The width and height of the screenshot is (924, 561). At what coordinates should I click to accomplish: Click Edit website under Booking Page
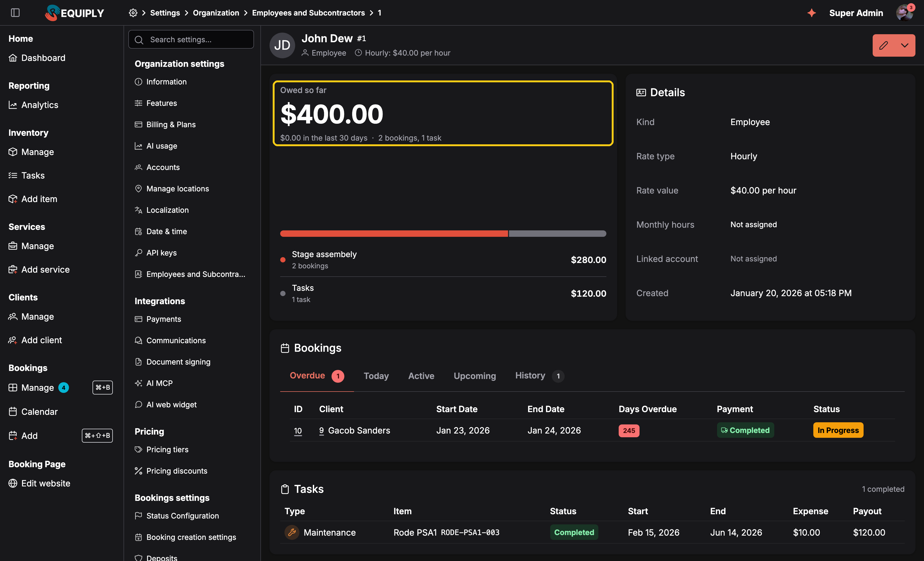click(x=39, y=483)
